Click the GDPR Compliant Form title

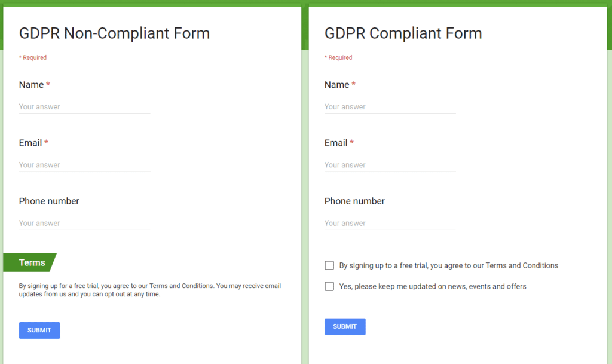403,33
